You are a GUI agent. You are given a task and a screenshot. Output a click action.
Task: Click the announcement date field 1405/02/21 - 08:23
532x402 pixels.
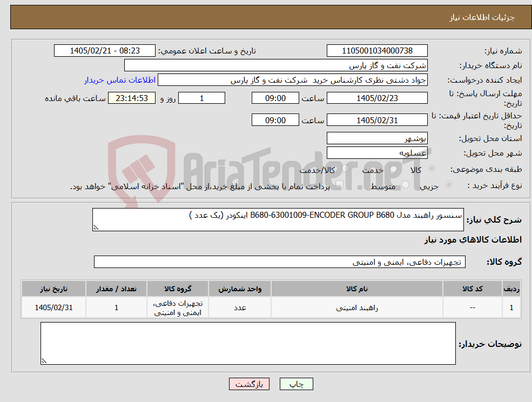[104, 51]
